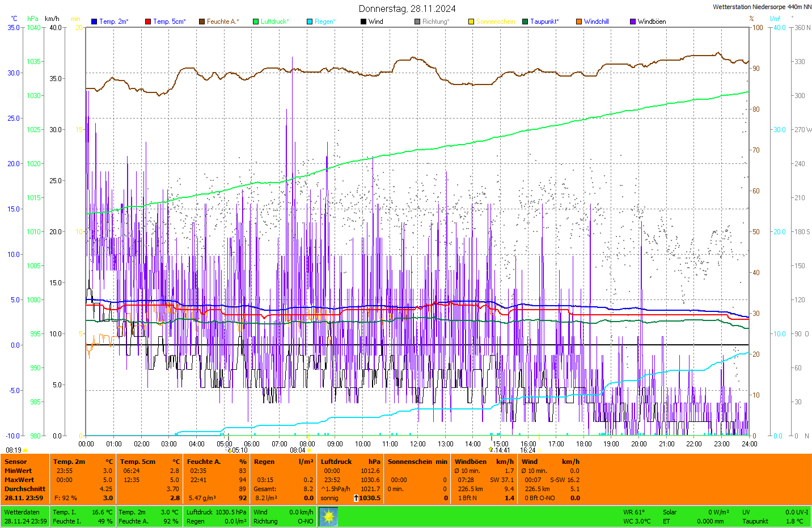Click the purple Windböen legend square
812x528 pixels.
click(633, 22)
